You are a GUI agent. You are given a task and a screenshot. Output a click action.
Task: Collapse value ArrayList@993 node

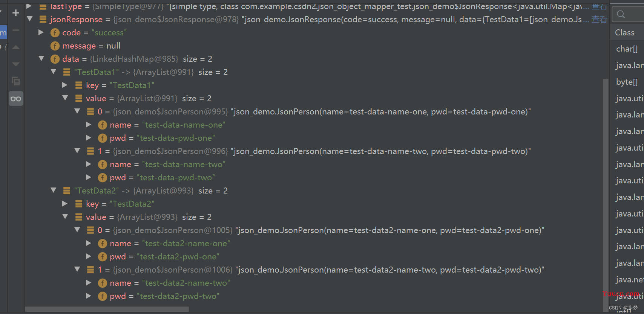pos(65,216)
